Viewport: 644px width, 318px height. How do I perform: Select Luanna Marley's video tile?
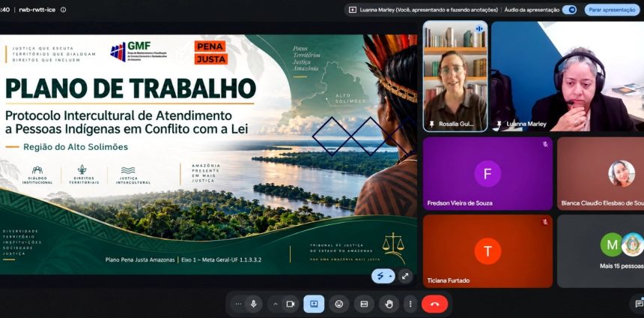click(568, 76)
